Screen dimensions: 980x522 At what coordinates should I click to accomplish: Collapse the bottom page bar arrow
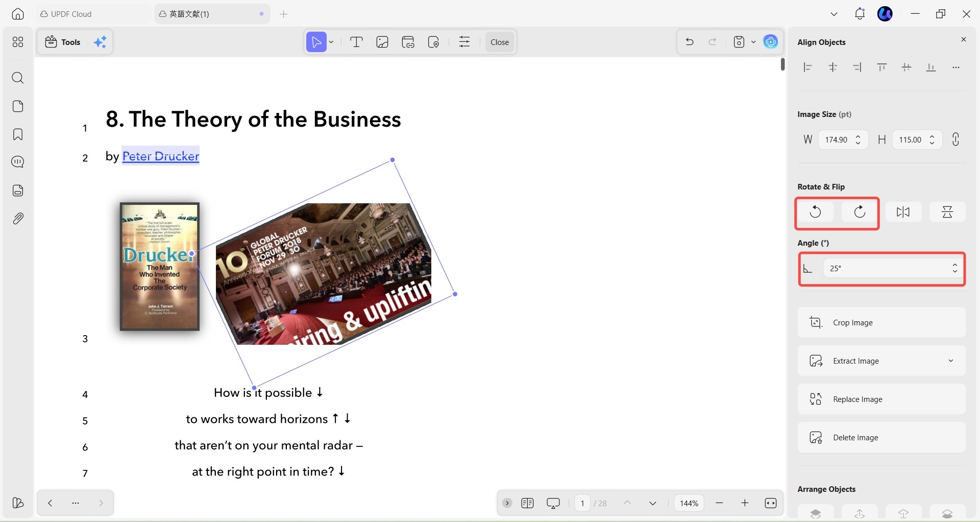pyautogui.click(x=507, y=503)
